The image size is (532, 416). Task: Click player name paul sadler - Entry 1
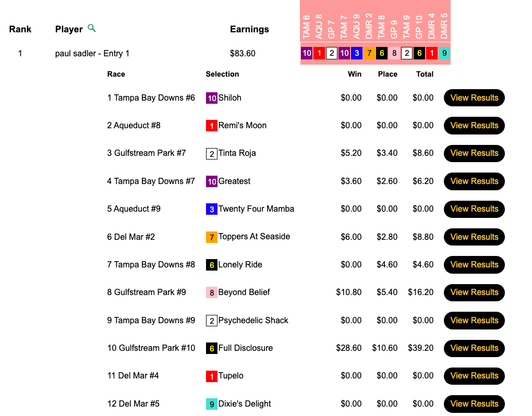coord(92,53)
